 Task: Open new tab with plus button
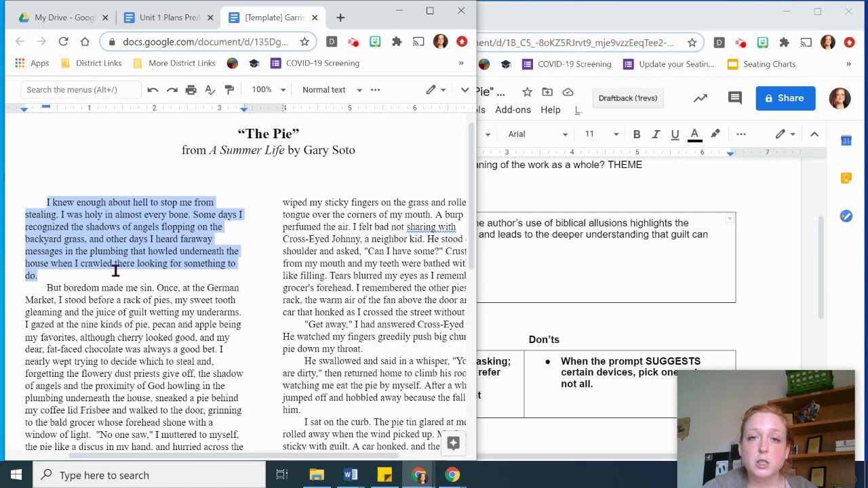[340, 18]
